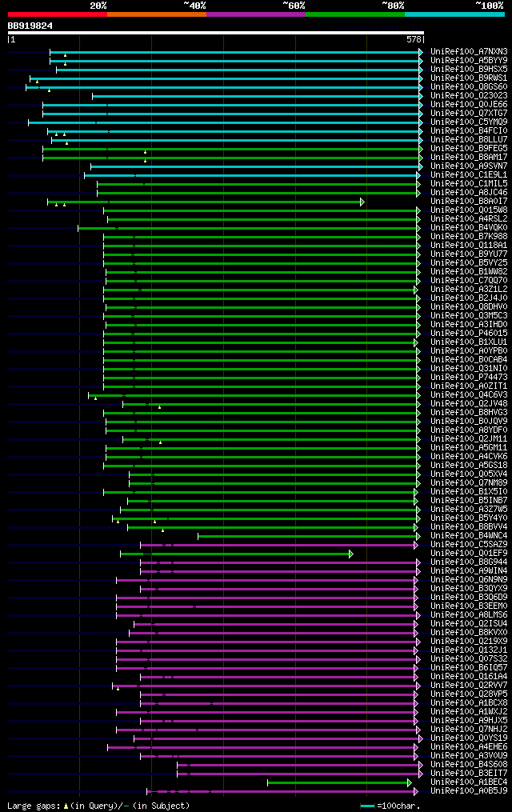Select the UniRef100_B6IQ57 label

pyautogui.click(x=469, y=668)
